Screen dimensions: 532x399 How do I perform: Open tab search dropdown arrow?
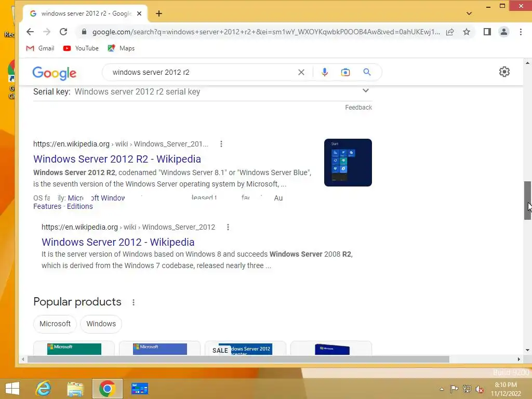pyautogui.click(x=469, y=14)
